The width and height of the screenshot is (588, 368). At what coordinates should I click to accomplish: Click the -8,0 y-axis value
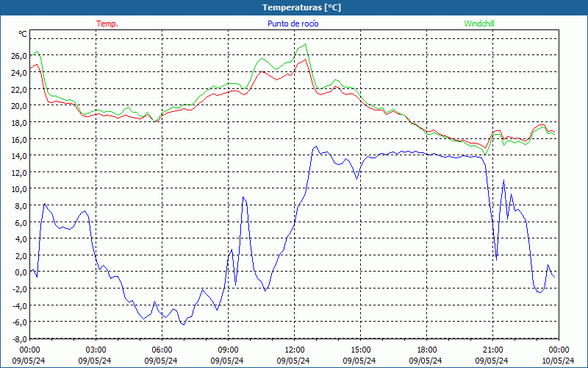click(20, 339)
